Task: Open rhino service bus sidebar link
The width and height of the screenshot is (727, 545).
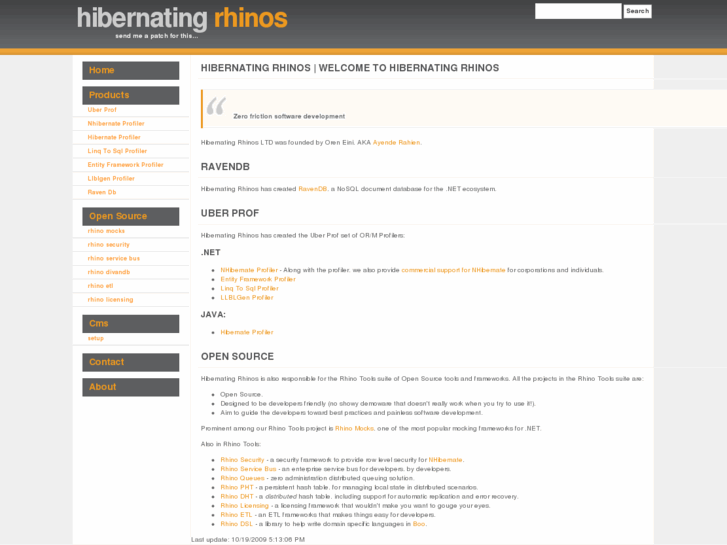Action: [x=114, y=258]
